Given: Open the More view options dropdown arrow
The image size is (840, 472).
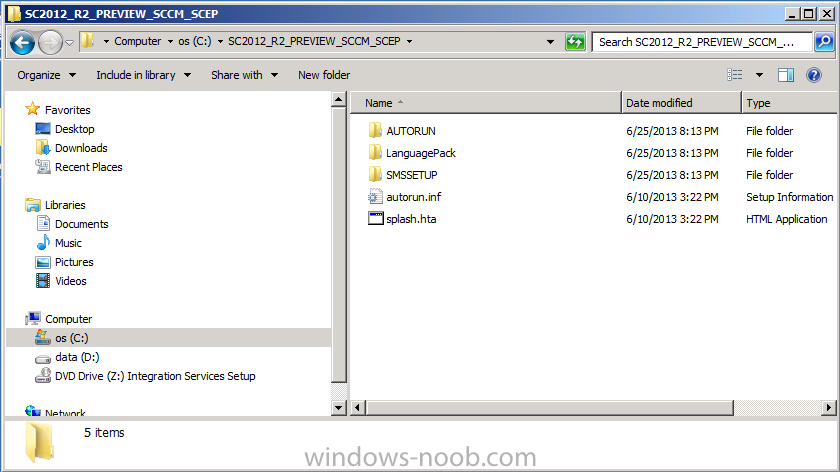Looking at the screenshot, I should 759,75.
